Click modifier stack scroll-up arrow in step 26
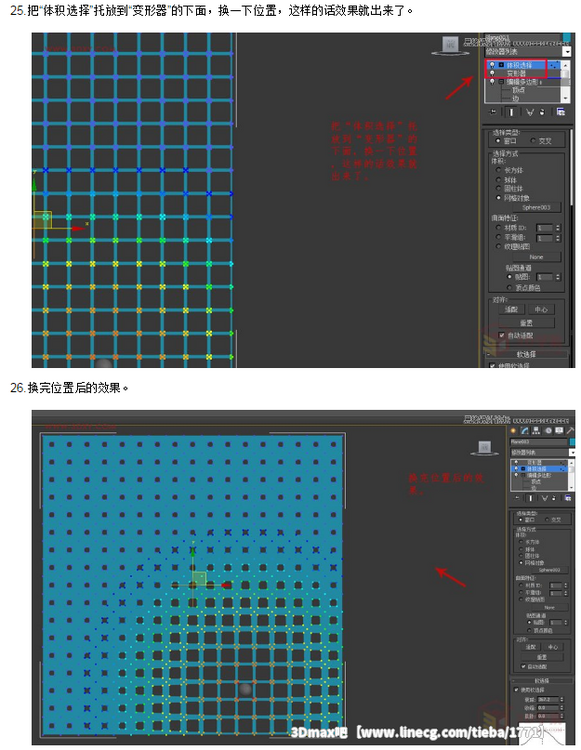The height and width of the screenshot is (750, 581). click(x=571, y=463)
